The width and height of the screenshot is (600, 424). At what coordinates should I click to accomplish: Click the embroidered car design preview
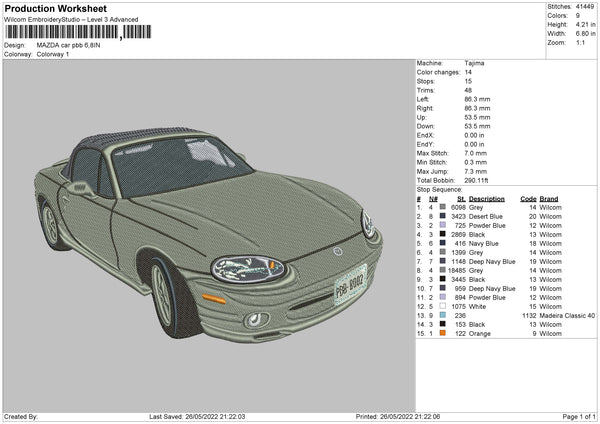[x=209, y=234]
